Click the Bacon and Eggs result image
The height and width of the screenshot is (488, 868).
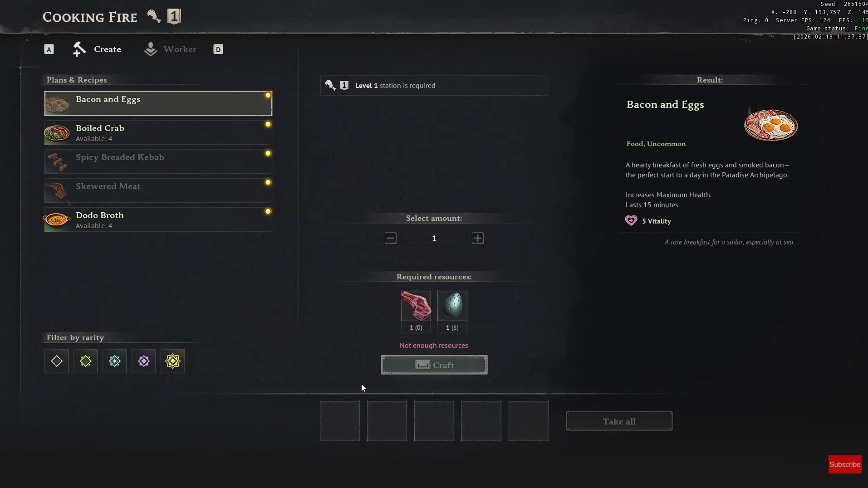[771, 126]
